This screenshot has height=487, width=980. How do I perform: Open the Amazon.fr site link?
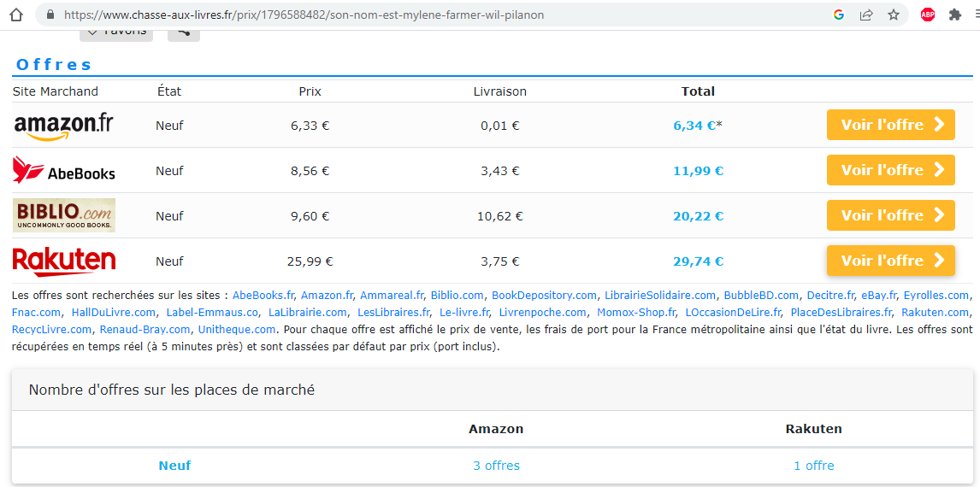pyautogui.click(x=328, y=295)
